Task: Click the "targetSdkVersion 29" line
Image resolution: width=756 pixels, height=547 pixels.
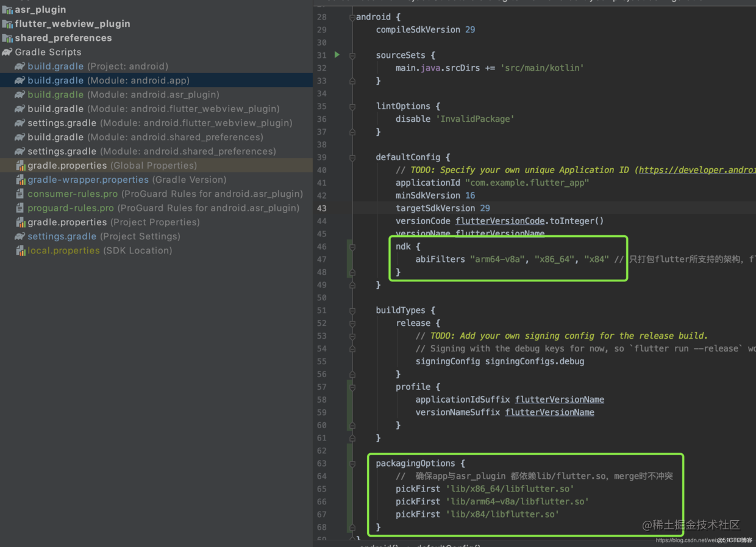Action: tap(443, 208)
